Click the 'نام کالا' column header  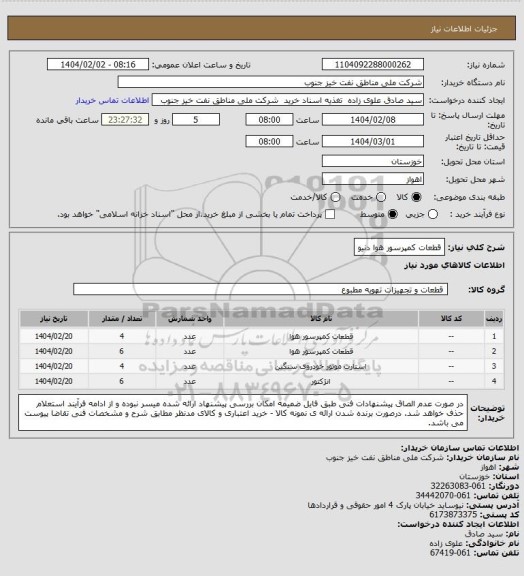pos(321,319)
